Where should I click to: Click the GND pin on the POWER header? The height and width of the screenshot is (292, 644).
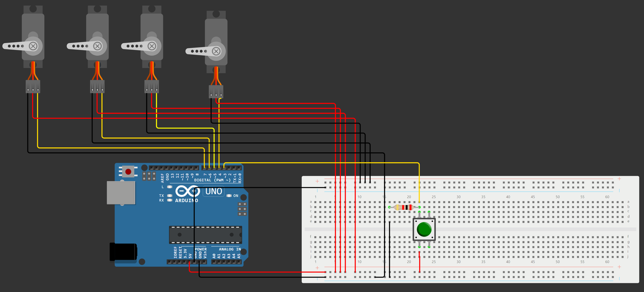pyautogui.click(x=199, y=262)
